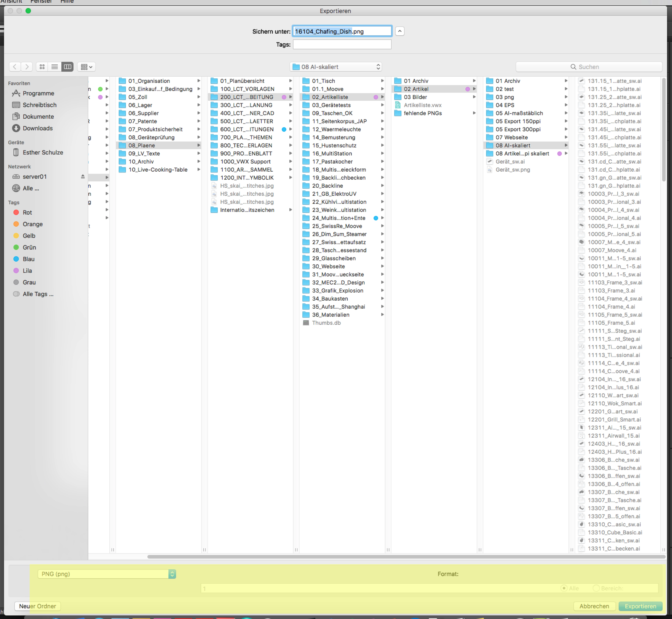Open the PNG format dropdown
Screen dimensions: 672x619
(107, 574)
